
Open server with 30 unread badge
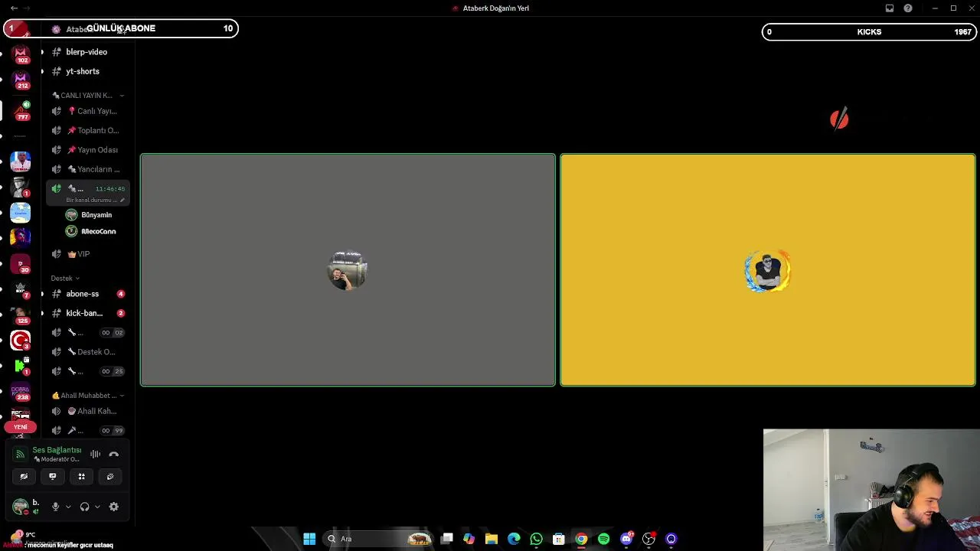(x=21, y=263)
